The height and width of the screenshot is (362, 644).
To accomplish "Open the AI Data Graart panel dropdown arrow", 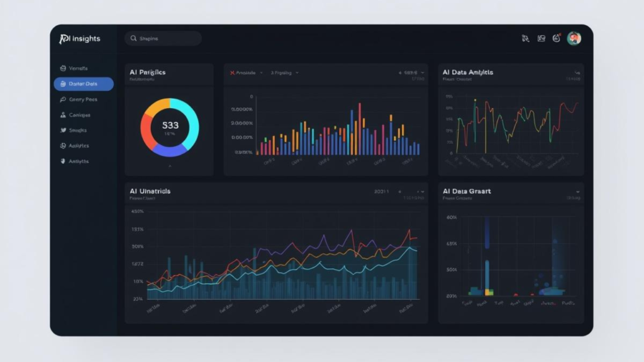I will 579,191.
